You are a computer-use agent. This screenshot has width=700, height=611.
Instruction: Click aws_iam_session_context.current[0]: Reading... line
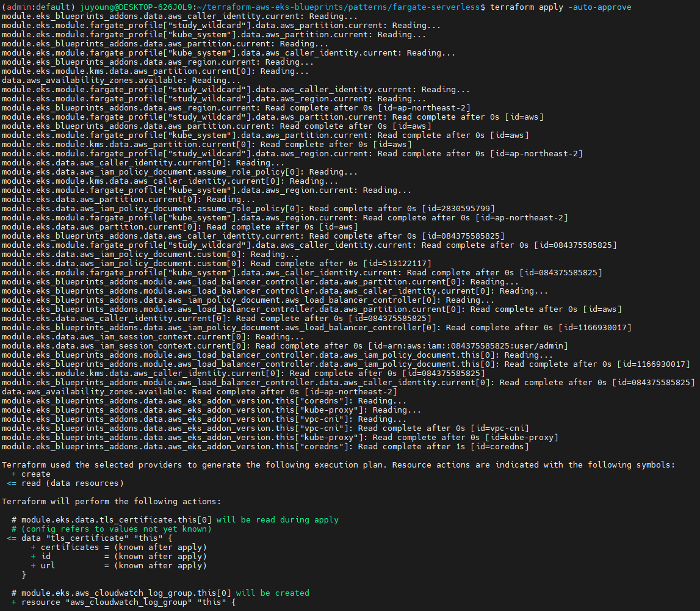[153, 337]
